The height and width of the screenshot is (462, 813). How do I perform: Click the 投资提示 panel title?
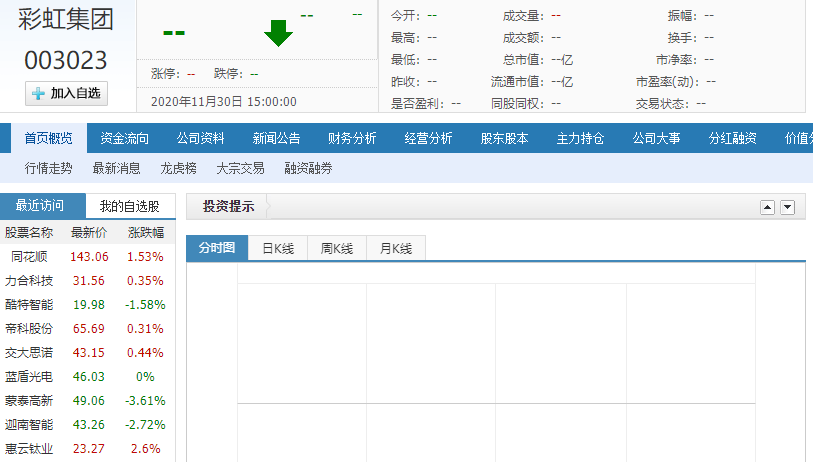coord(228,206)
